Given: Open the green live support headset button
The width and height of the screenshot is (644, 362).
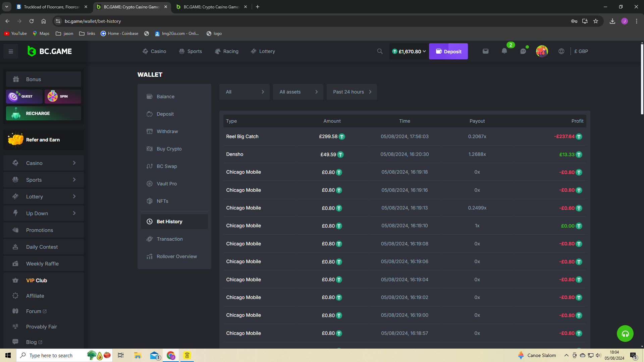Looking at the screenshot, I should pos(625,334).
